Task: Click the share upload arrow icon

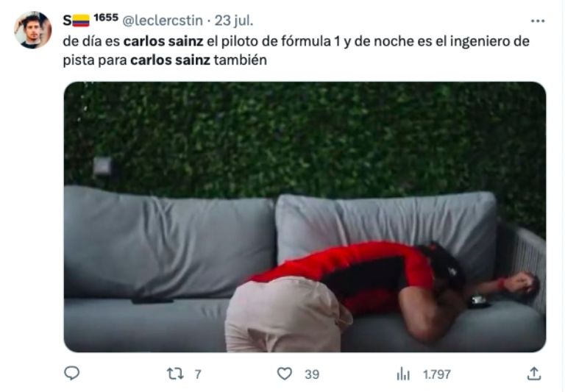Action: (534, 374)
